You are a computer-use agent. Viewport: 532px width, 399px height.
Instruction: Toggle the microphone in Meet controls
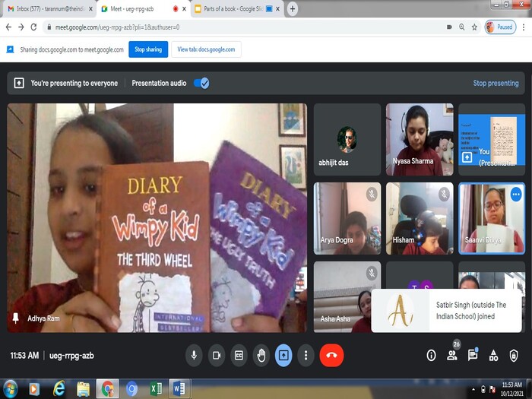tap(194, 355)
